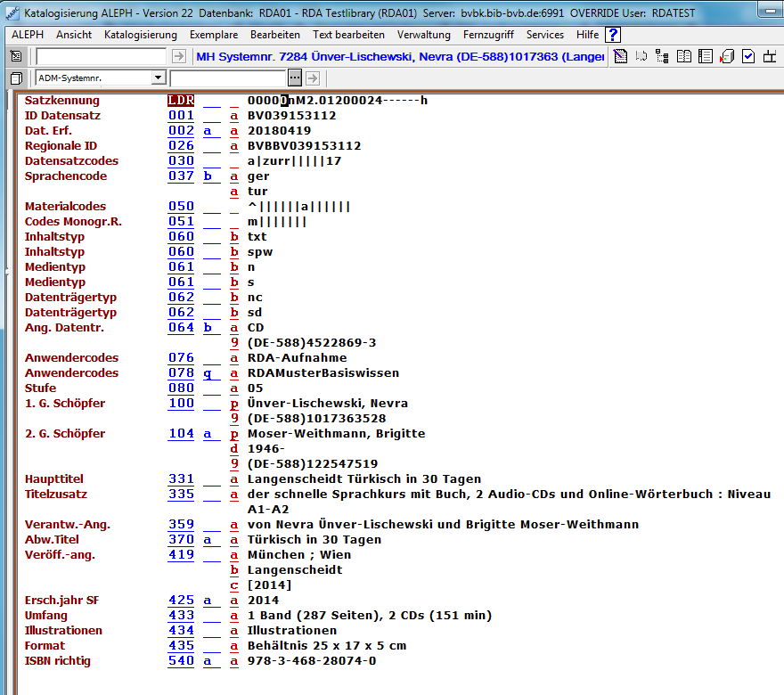Click the split editor layout icon
The width and height of the screenshot is (784, 695).
tap(771, 56)
